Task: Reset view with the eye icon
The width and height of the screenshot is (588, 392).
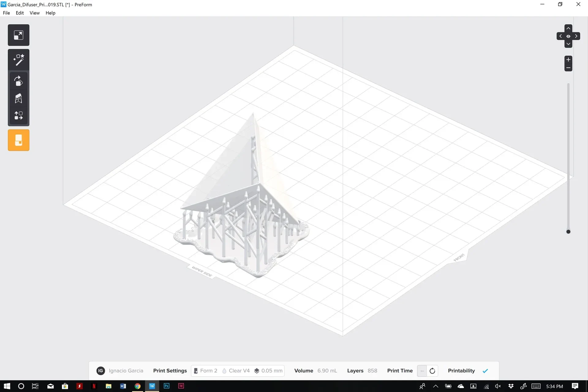Action: click(568, 36)
